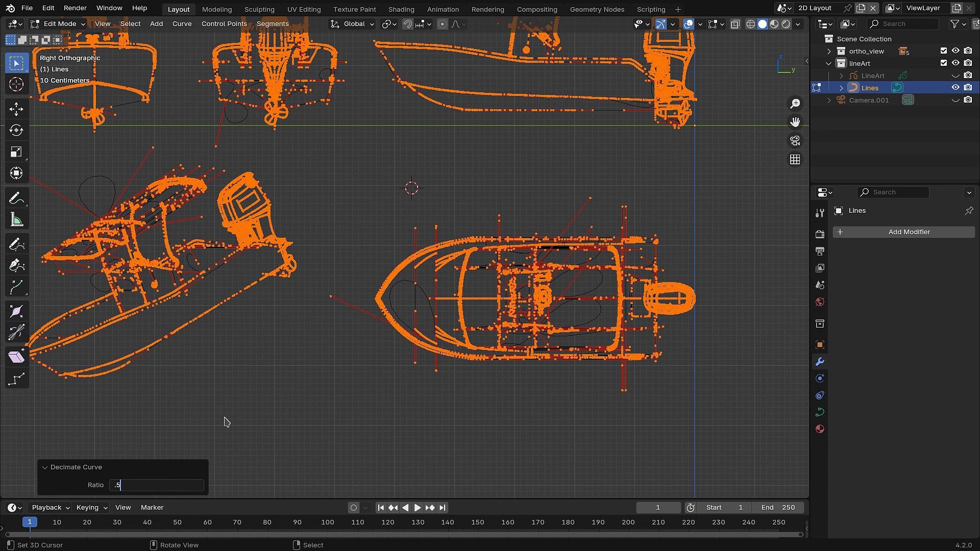Click the 3D Cursor tool

click(x=16, y=85)
